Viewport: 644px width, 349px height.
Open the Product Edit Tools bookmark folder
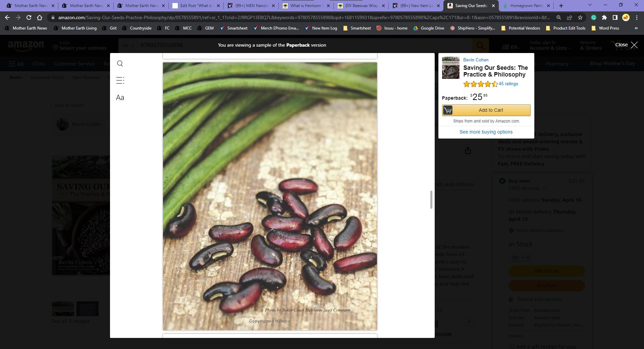566,28
